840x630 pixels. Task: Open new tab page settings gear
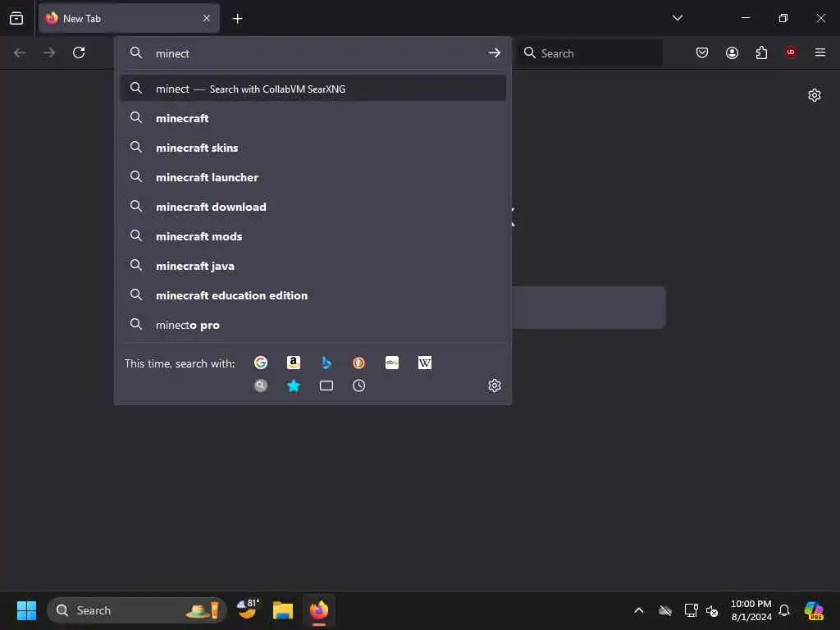(x=815, y=95)
